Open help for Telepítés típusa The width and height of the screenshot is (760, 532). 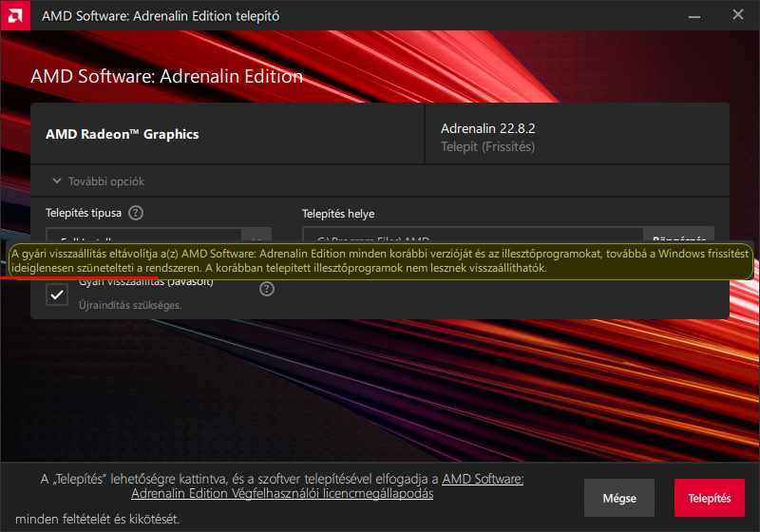pos(136,213)
